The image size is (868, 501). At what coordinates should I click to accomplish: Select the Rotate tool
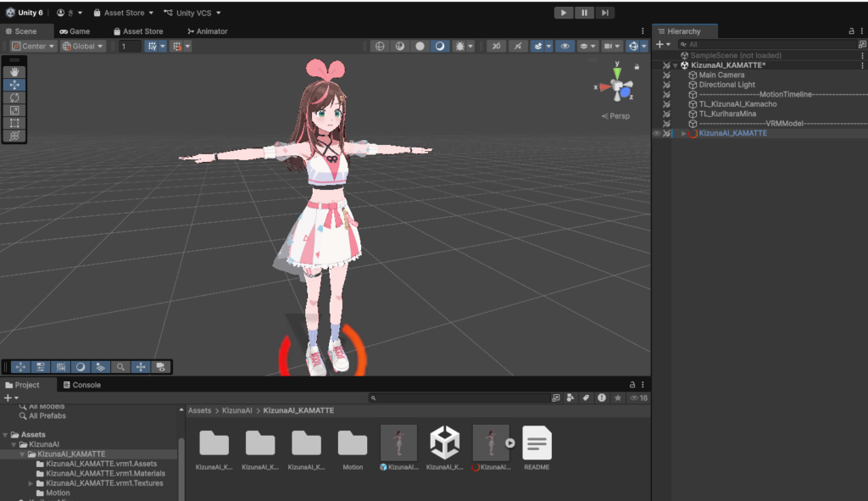14,97
